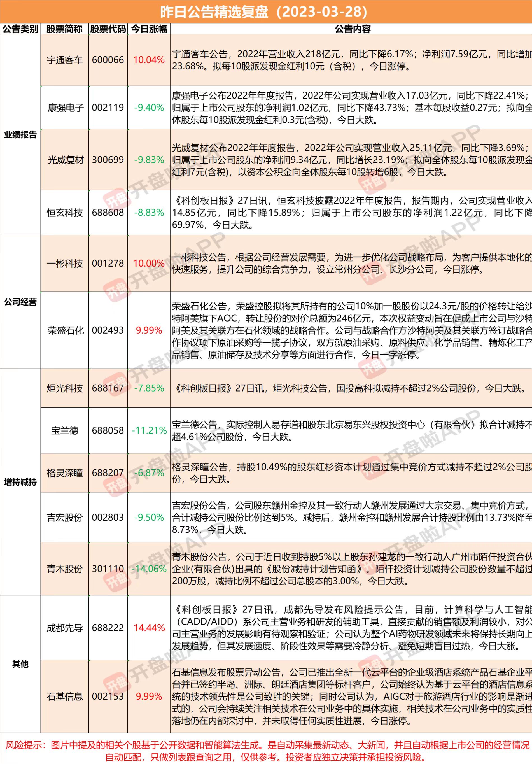Select stock name 宇通客车
Screen dimensions: 532x764
(65, 60)
